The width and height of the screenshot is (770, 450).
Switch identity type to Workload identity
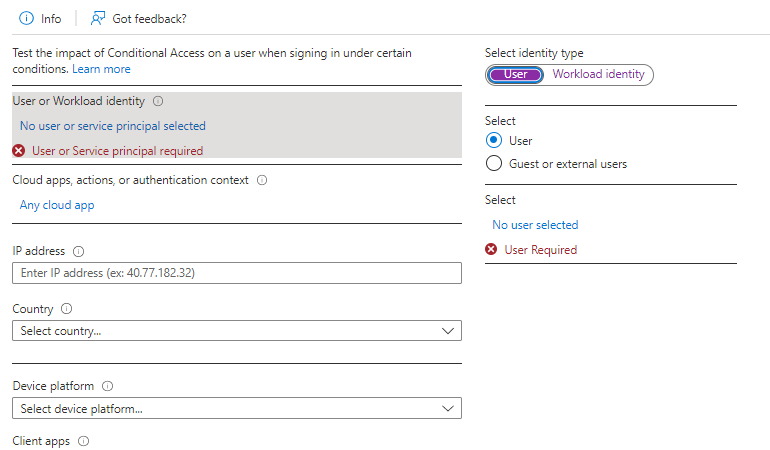tap(599, 74)
